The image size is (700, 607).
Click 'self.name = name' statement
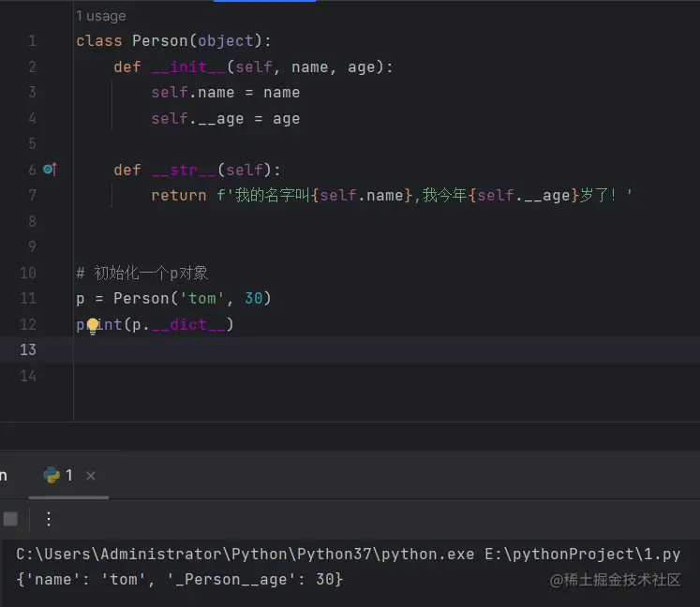click(x=226, y=93)
